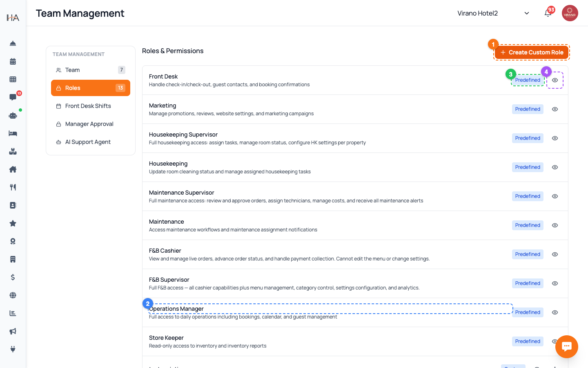This screenshot has width=588, height=368.
Task: Open the bed rooms sidebar icon
Action: coord(13,133)
